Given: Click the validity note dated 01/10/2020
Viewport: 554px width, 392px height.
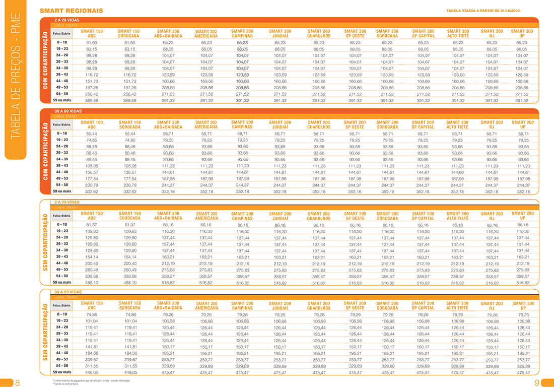Looking at the screenshot, I should [x=483, y=11].
